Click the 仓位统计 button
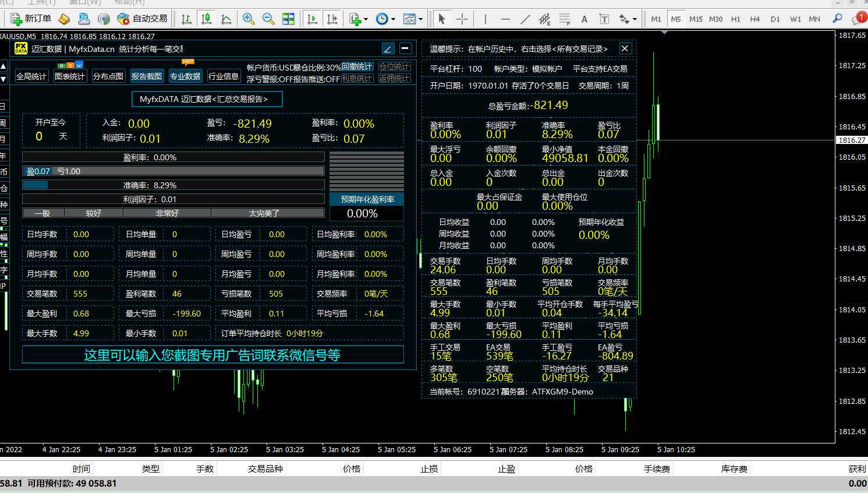 coord(395,66)
